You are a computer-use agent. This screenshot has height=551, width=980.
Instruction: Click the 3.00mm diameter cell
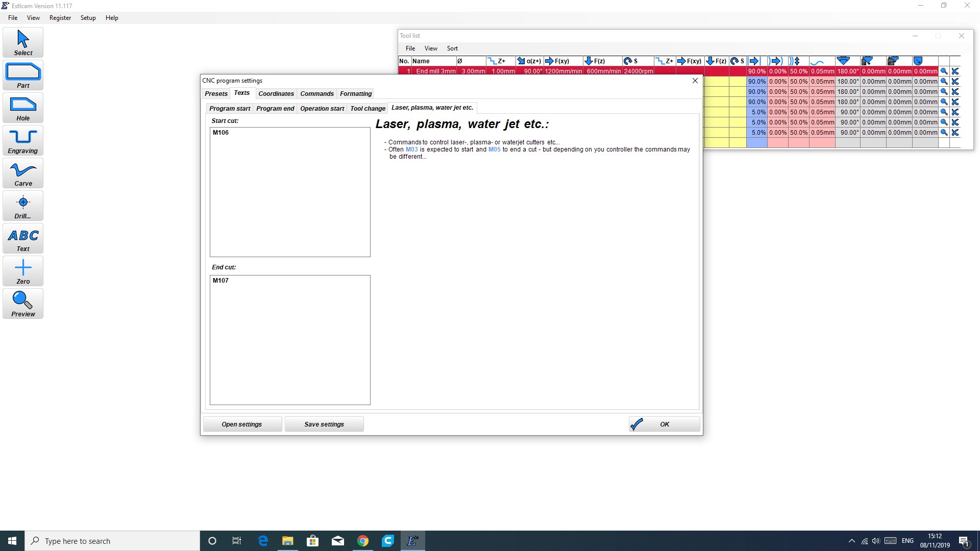(x=471, y=71)
